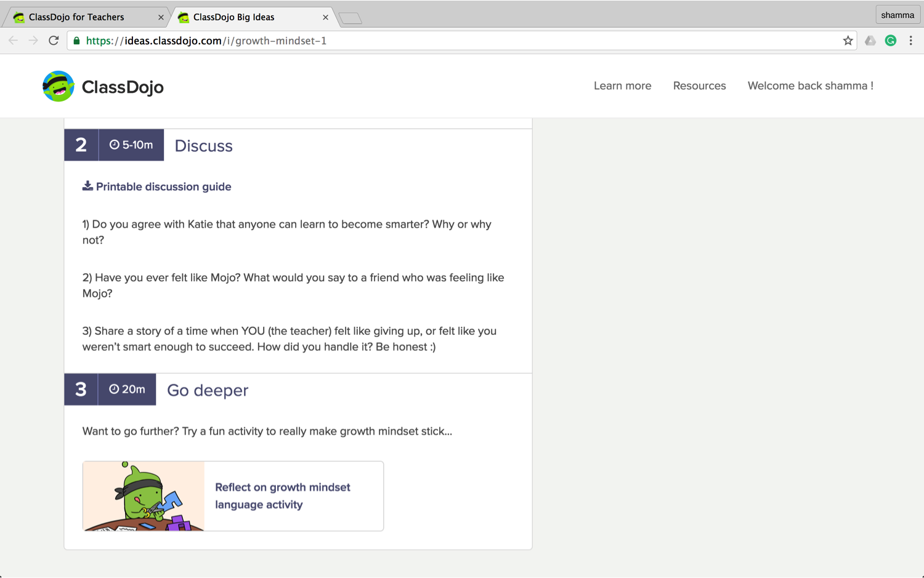Open the Learn more link

(x=622, y=86)
